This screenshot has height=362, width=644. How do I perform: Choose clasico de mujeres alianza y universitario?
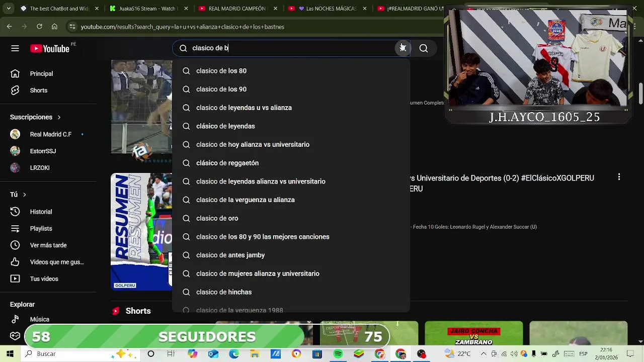[291, 274]
